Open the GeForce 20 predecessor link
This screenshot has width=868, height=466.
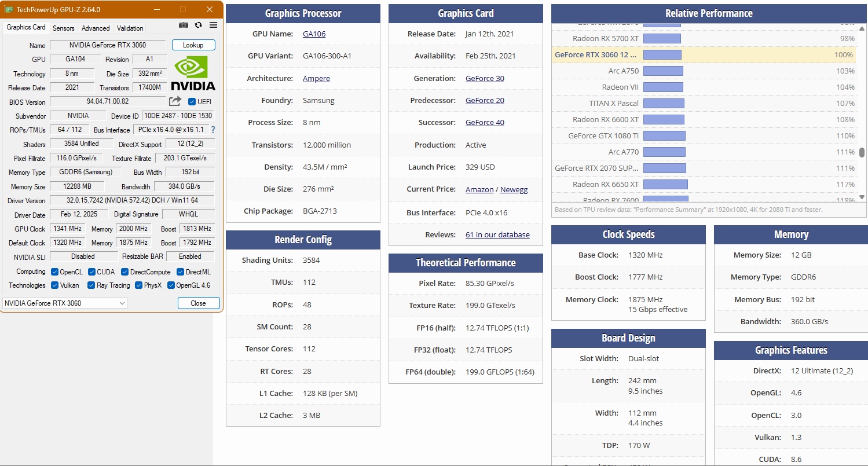point(485,100)
